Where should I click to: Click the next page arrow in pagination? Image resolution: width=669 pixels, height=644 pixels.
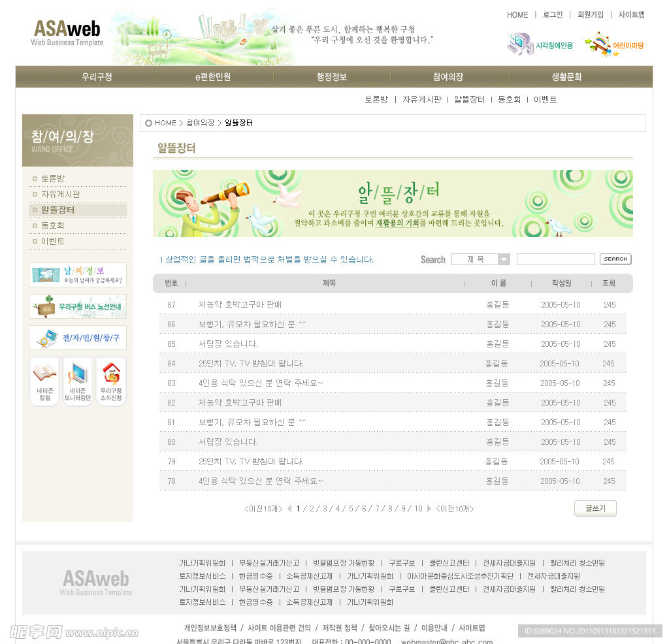pos(429,509)
